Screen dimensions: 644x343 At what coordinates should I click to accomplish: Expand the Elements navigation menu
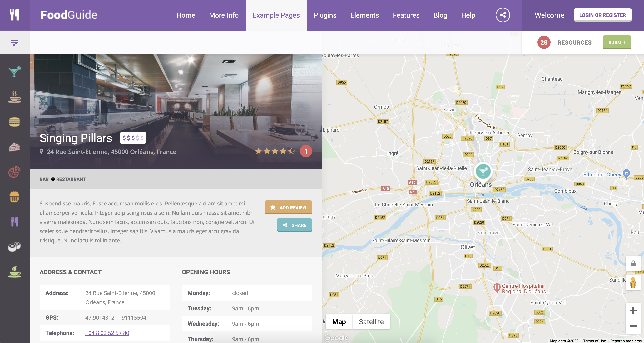tap(364, 15)
